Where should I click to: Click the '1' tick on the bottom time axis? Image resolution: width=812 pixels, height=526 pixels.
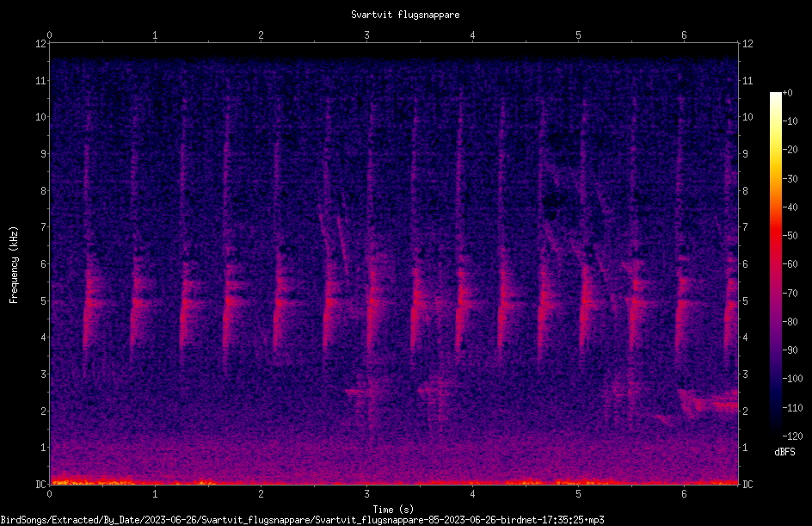pos(155,494)
